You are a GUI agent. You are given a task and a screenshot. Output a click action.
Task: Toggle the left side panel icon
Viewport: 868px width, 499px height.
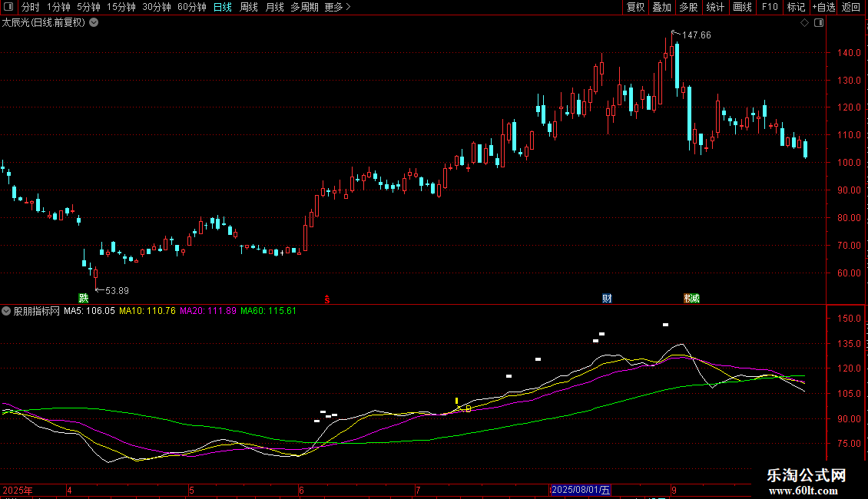(x=8, y=7)
